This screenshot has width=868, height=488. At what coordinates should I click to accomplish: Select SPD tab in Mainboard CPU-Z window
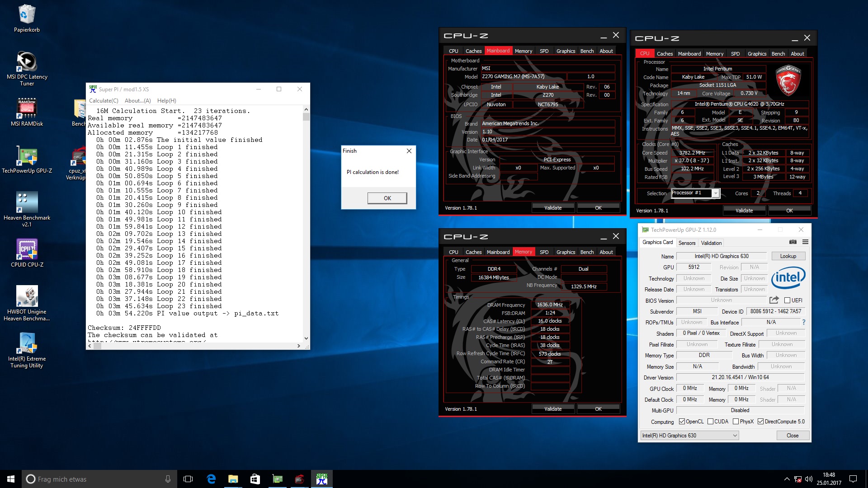coord(544,51)
